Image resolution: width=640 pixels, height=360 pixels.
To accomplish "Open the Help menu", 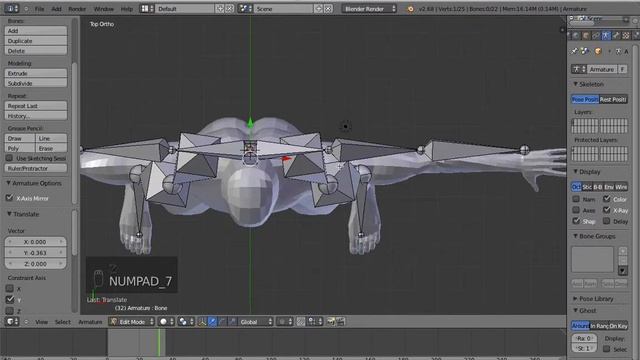I will click(x=127, y=9).
